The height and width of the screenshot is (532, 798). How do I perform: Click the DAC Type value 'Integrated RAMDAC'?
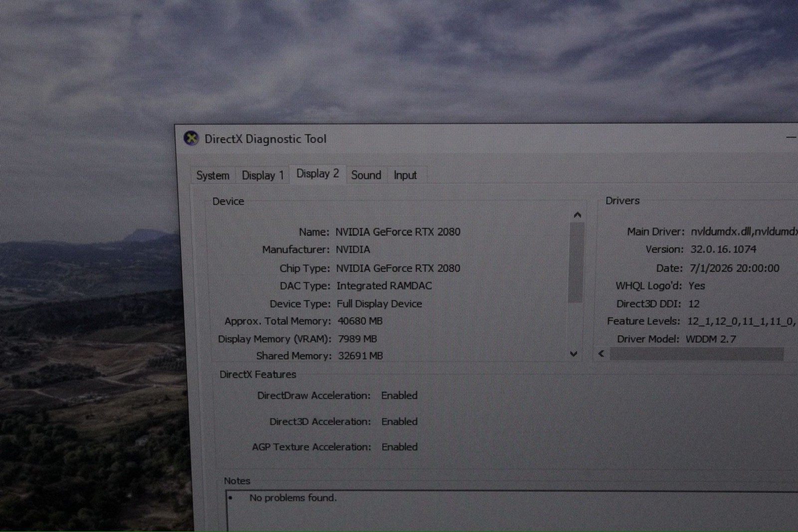tap(384, 286)
